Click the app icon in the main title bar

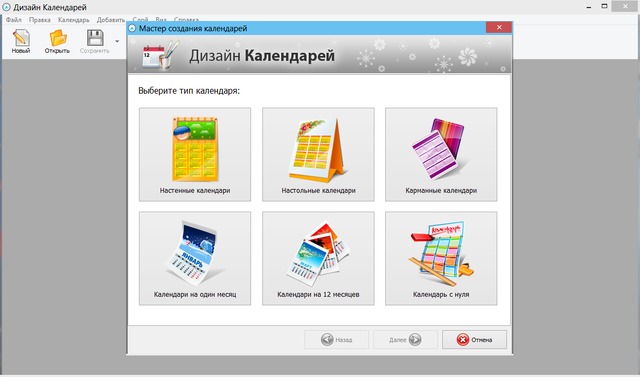pyautogui.click(x=7, y=7)
